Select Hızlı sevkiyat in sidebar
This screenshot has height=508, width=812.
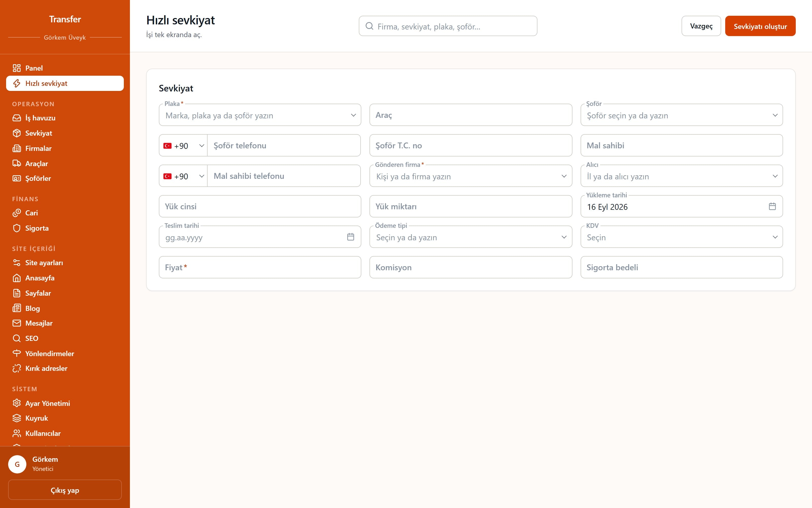[65, 83]
